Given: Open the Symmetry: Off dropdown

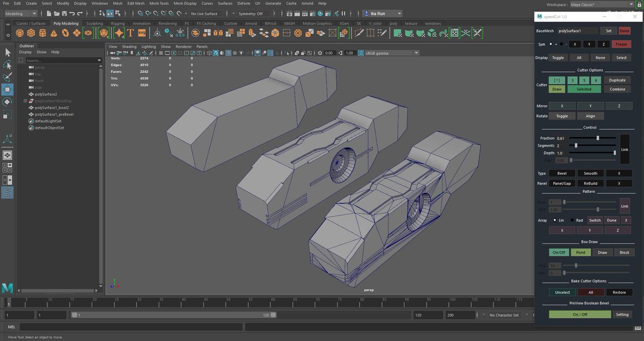Looking at the screenshot, I should point(253,13).
